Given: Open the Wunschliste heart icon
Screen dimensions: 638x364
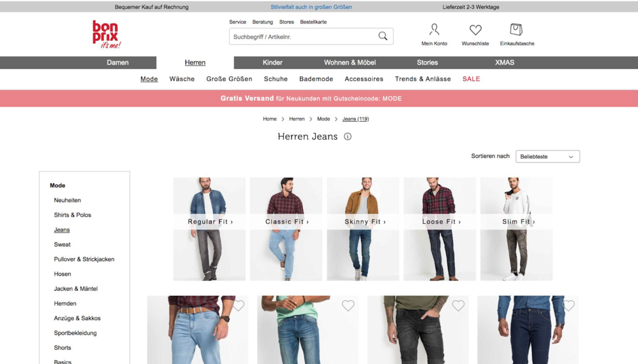Looking at the screenshot, I should click(x=475, y=30).
